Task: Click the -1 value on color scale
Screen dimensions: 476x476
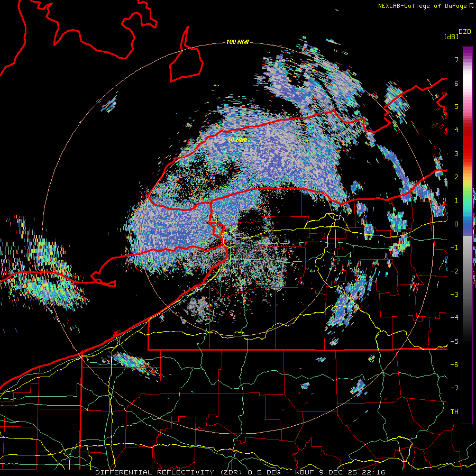Action: click(454, 248)
